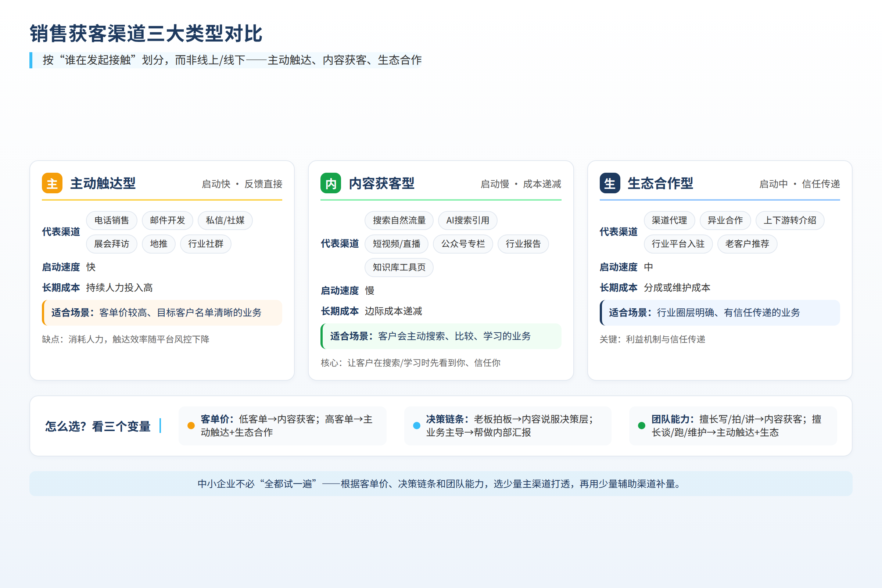882x588 pixels.
Task: Click the 内容获客型 card title
Action: pyautogui.click(x=381, y=183)
